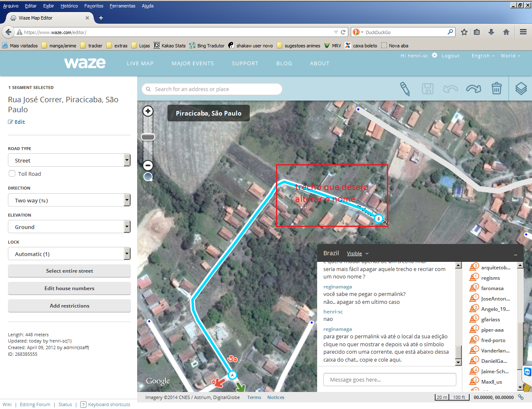Click the map zoom slider handle

(x=148, y=137)
